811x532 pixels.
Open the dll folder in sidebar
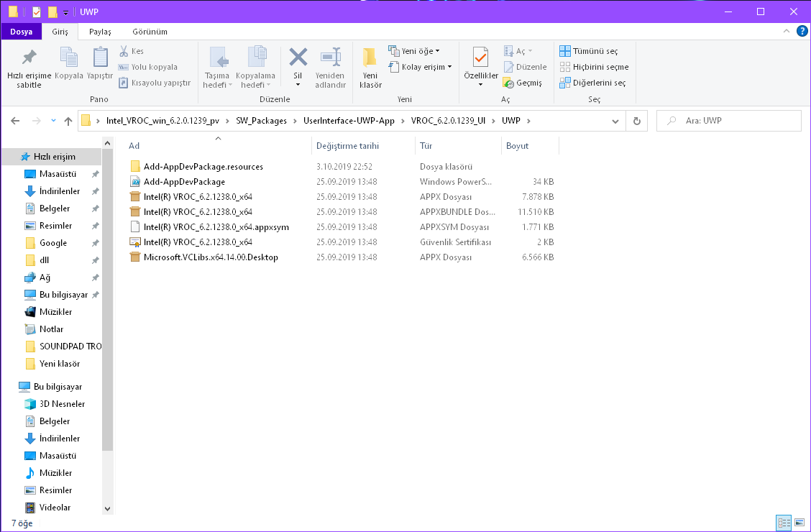pyautogui.click(x=44, y=260)
